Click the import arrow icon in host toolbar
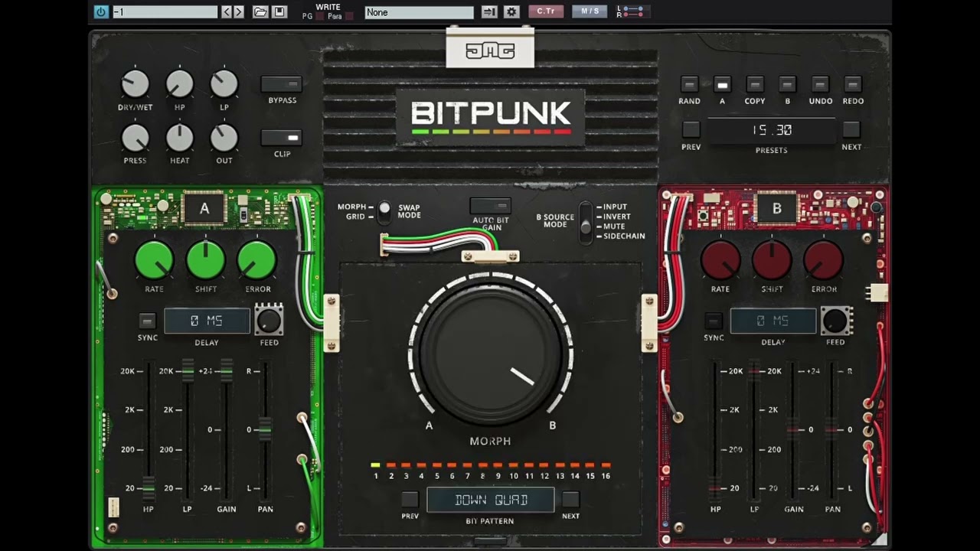This screenshot has height=551, width=980. click(489, 11)
